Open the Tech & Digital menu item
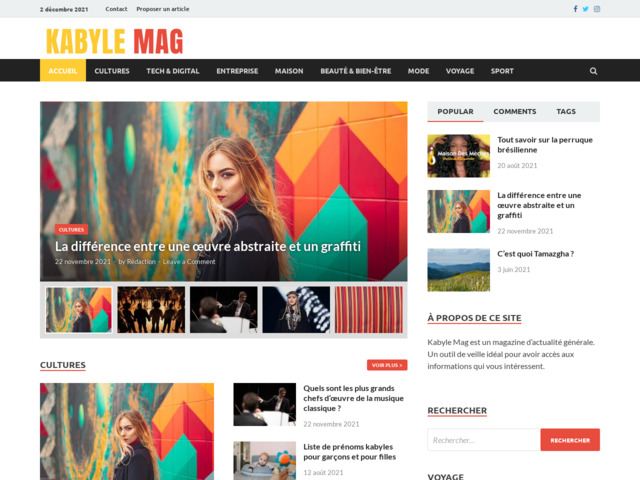 click(173, 71)
